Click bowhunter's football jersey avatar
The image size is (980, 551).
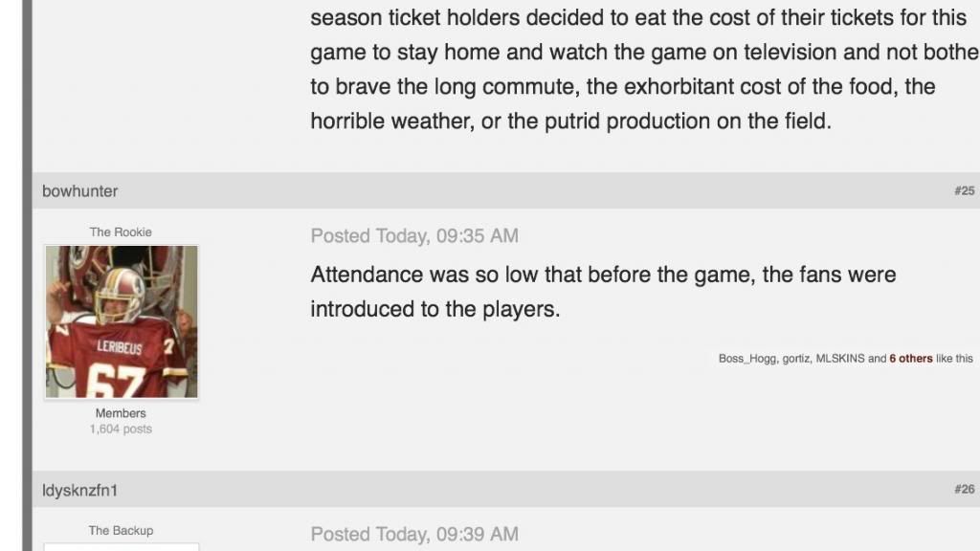122,321
